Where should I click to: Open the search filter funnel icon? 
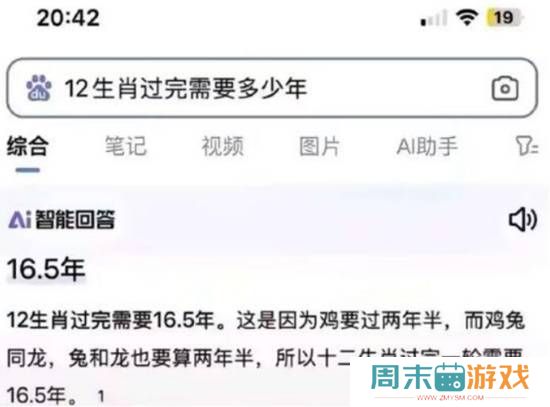(x=526, y=146)
